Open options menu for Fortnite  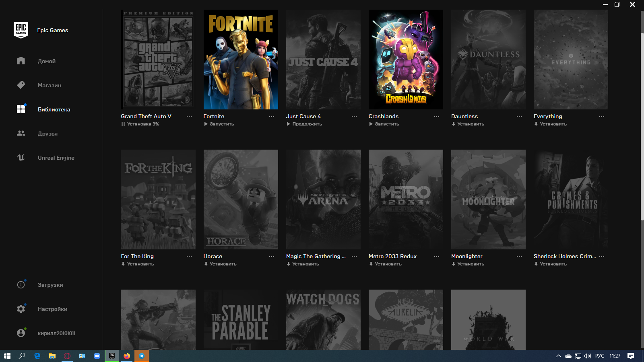272,117
